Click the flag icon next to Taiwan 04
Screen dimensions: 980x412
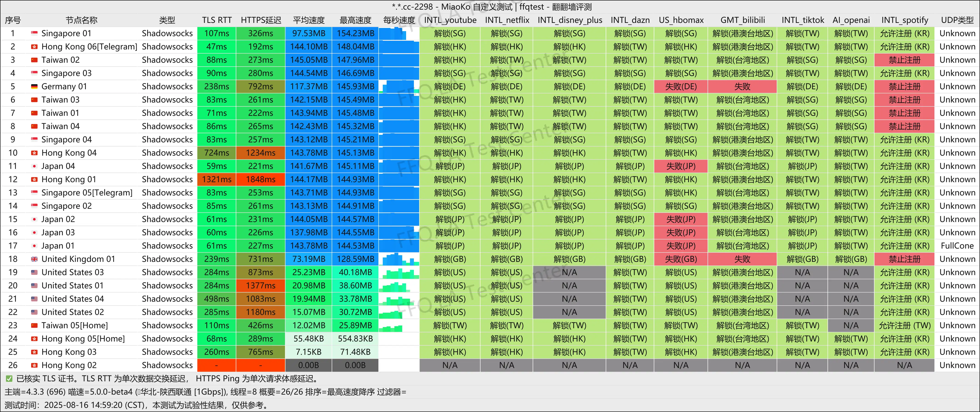point(34,126)
